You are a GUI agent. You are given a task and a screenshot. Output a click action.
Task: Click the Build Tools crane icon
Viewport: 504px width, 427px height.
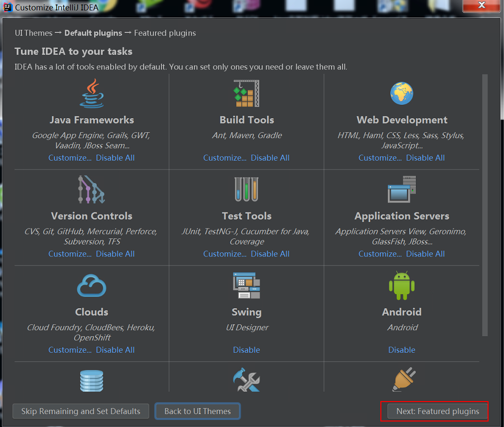[247, 93]
